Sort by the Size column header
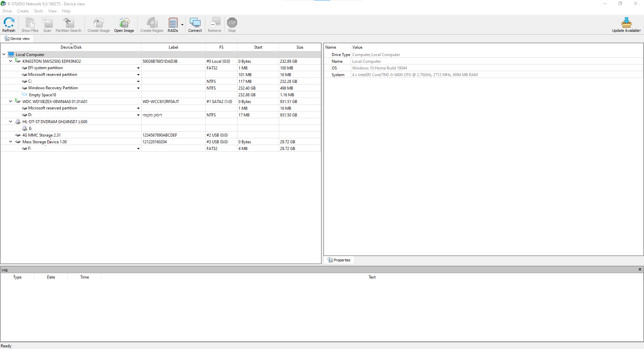Viewport: 644px width, 349px height. (300, 47)
